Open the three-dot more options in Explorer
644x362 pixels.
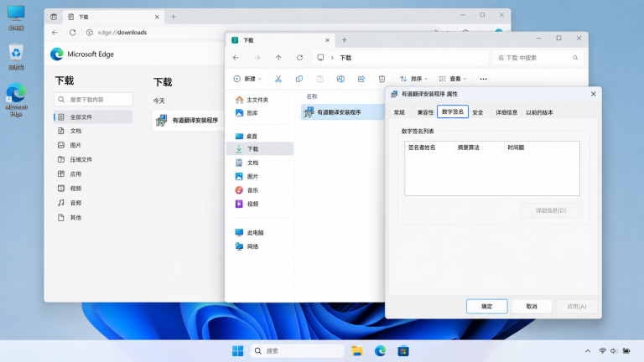(x=483, y=79)
